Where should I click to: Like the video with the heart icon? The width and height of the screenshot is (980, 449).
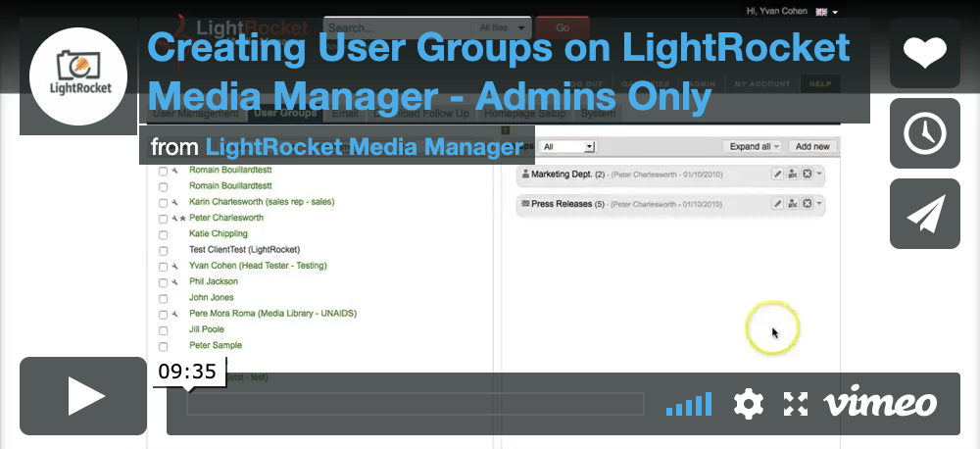tap(924, 53)
